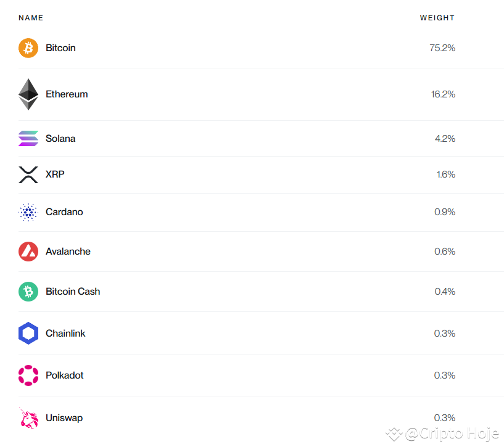Click the Polkadot pink icon
This screenshot has height=447, width=504.
pyautogui.click(x=28, y=375)
